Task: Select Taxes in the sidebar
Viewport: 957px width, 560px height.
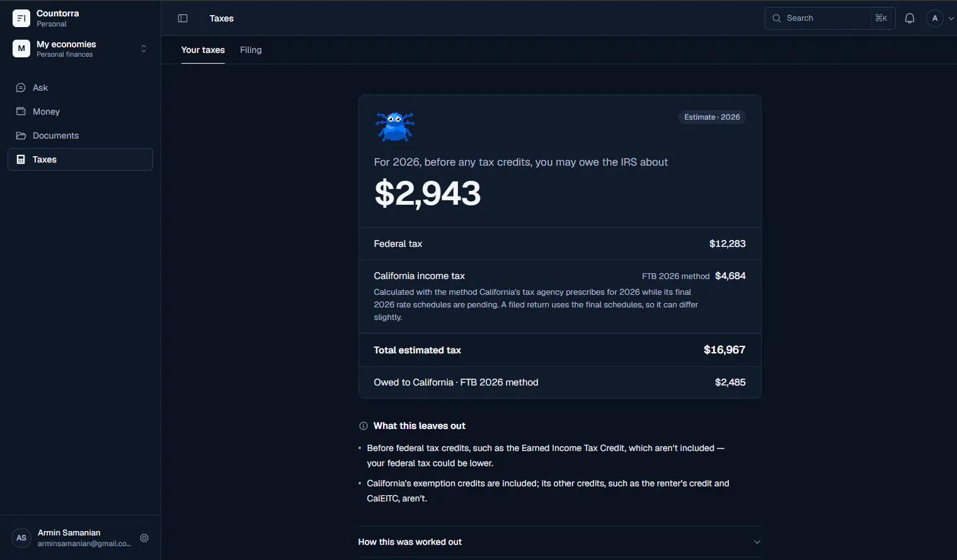Action: pos(80,159)
